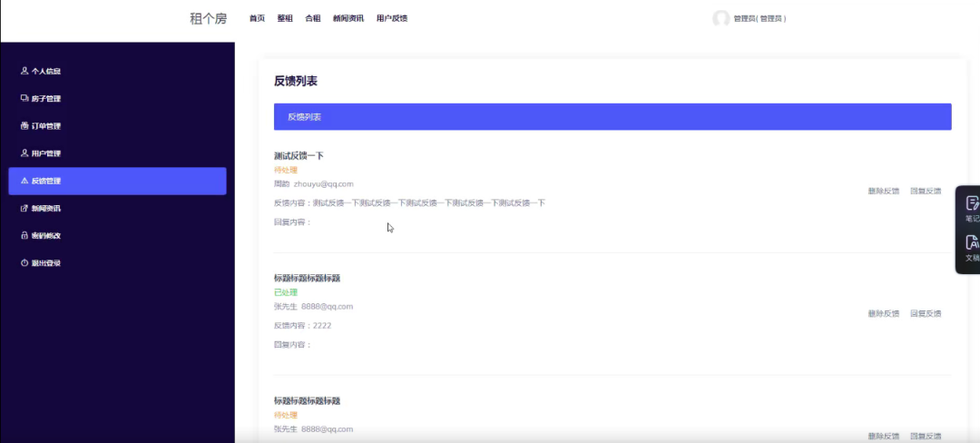The width and height of the screenshot is (980, 443).
Task: Delete the 测试反馈一下 feedback via 删除反馈
Action: click(883, 192)
